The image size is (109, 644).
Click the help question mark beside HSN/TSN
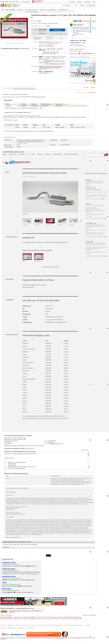[x=41, y=108]
